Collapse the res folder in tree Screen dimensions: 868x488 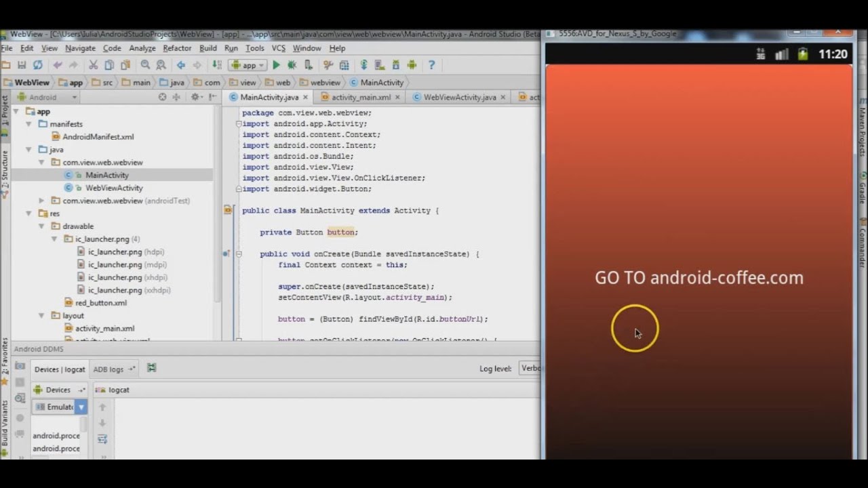pyautogui.click(x=28, y=213)
